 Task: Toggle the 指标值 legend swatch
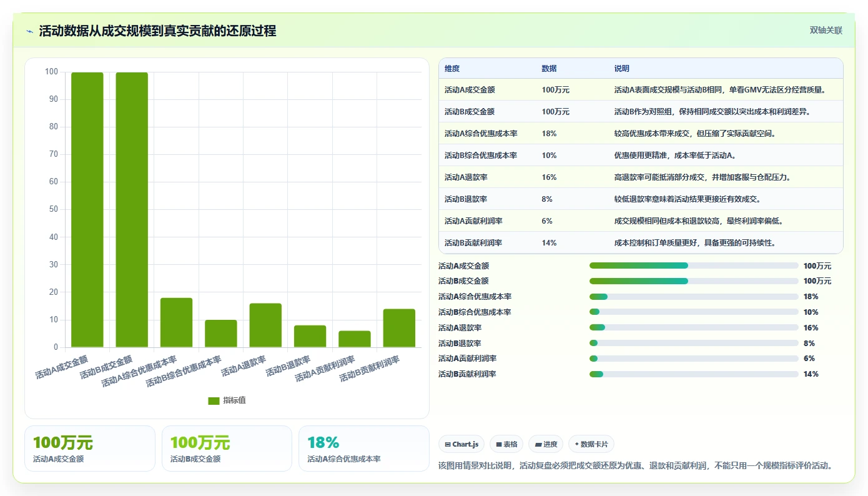(x=214, y=400)
